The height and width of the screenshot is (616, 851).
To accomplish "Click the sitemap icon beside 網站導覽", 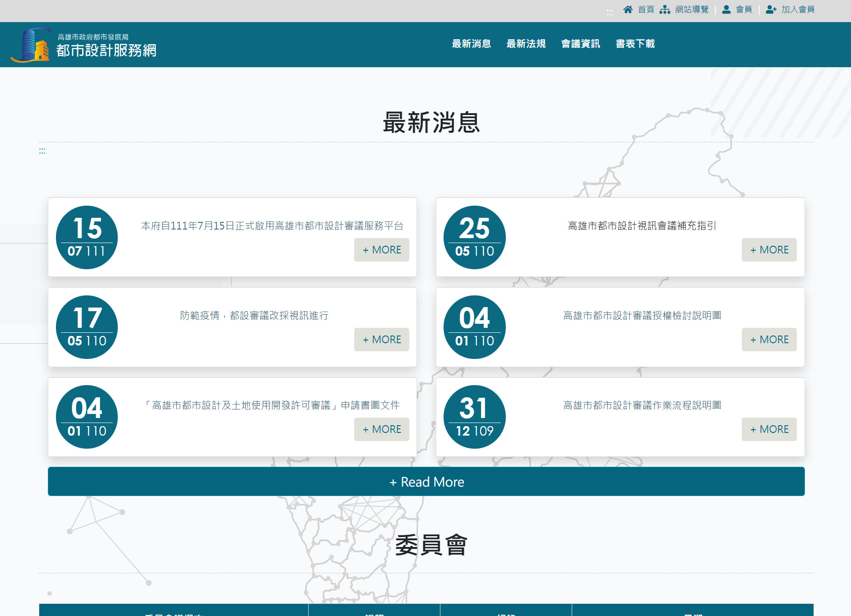I will (x=665, y=9).
